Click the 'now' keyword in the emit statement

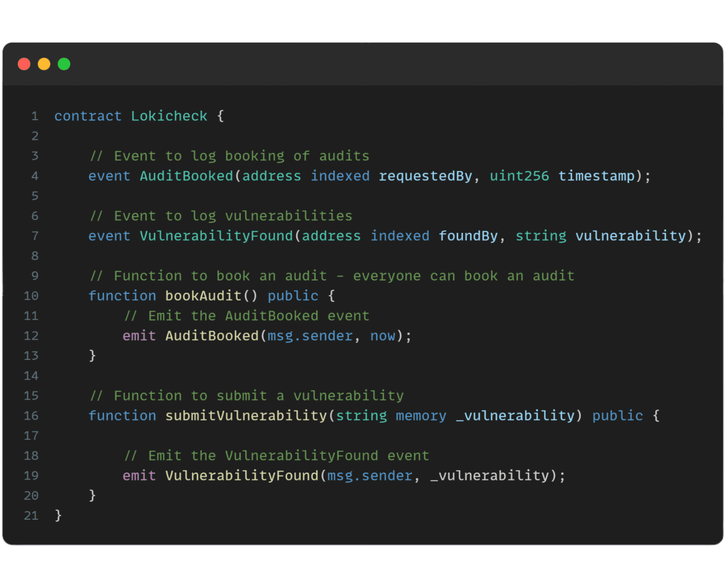click(x=383, y=336)
